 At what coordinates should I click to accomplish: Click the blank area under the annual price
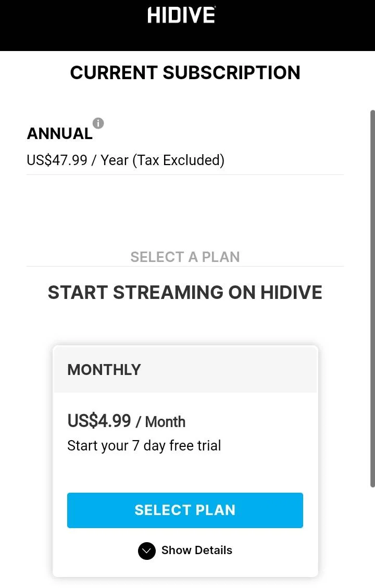pos(185,210)
